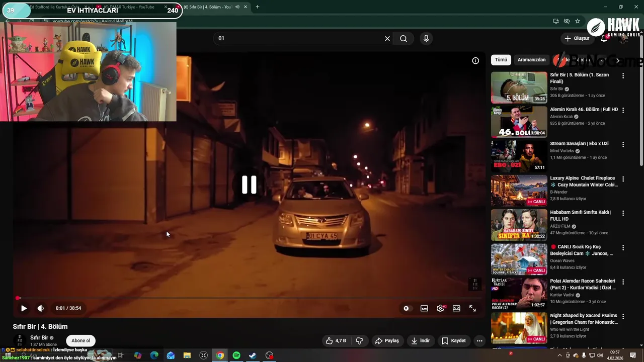
Task: Open Microsoft Edge from the taskbar
Action: (154, 355)
